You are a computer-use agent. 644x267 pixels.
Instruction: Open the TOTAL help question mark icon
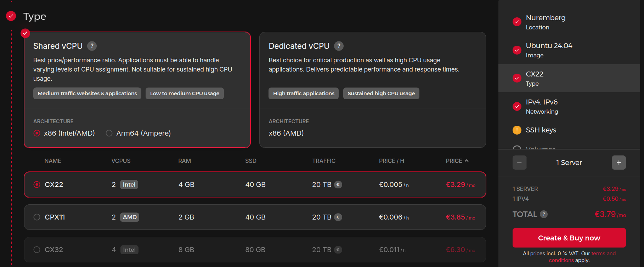[x=544, y=214]
